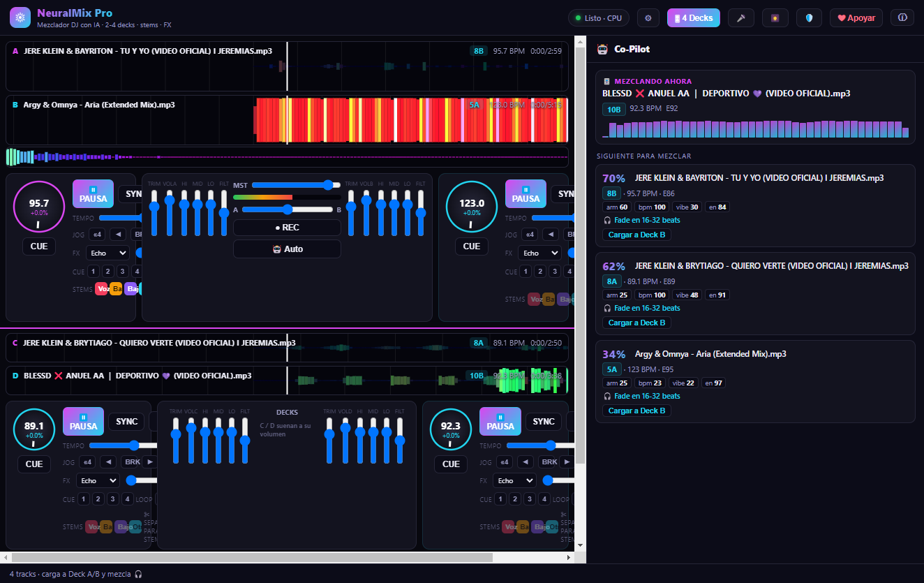Click Deck A jog backward arrow
924x583 pixels.
[118, 235]
